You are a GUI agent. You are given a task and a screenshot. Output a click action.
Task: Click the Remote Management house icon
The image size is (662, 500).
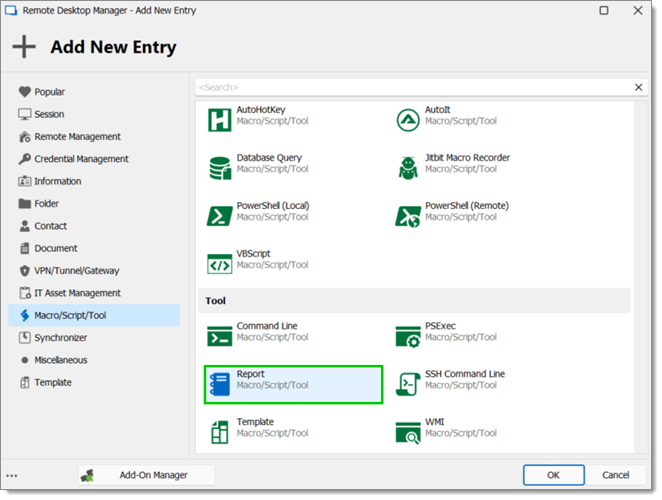24,136
